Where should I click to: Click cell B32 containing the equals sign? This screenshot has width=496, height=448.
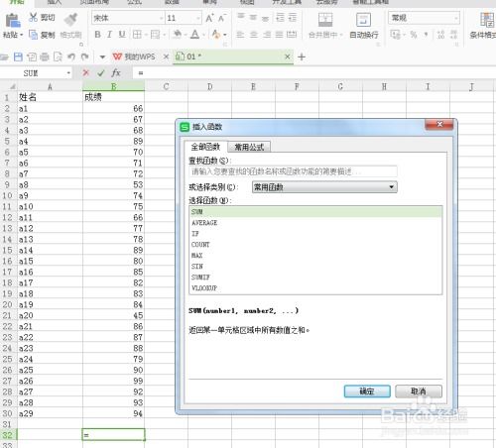[113, 435]
